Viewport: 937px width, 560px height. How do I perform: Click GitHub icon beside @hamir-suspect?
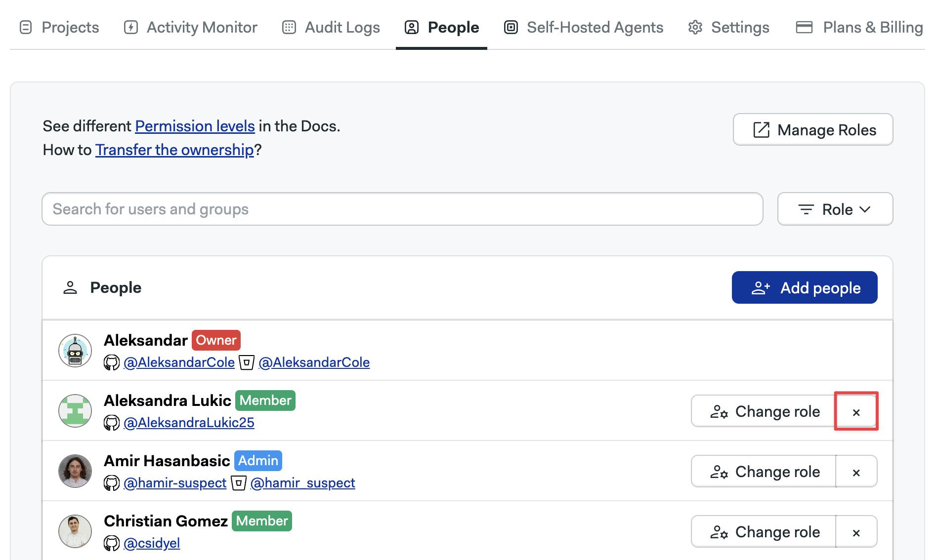click(x=112, y=483)
